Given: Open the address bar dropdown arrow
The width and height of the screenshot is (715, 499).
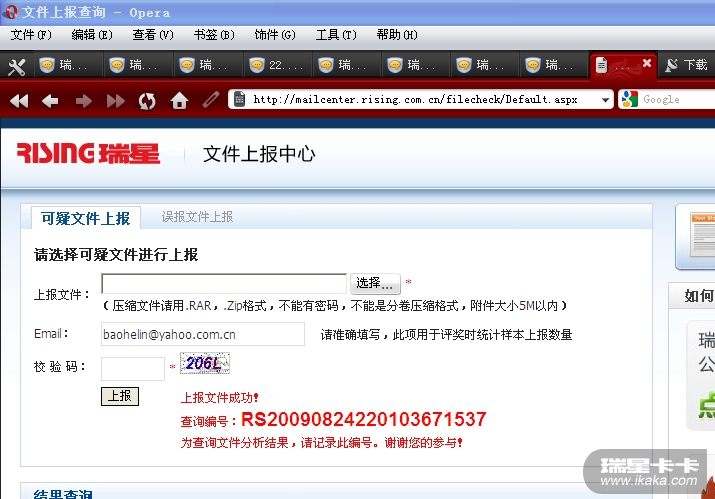Looking at the screenshot, I should point(605,99).
